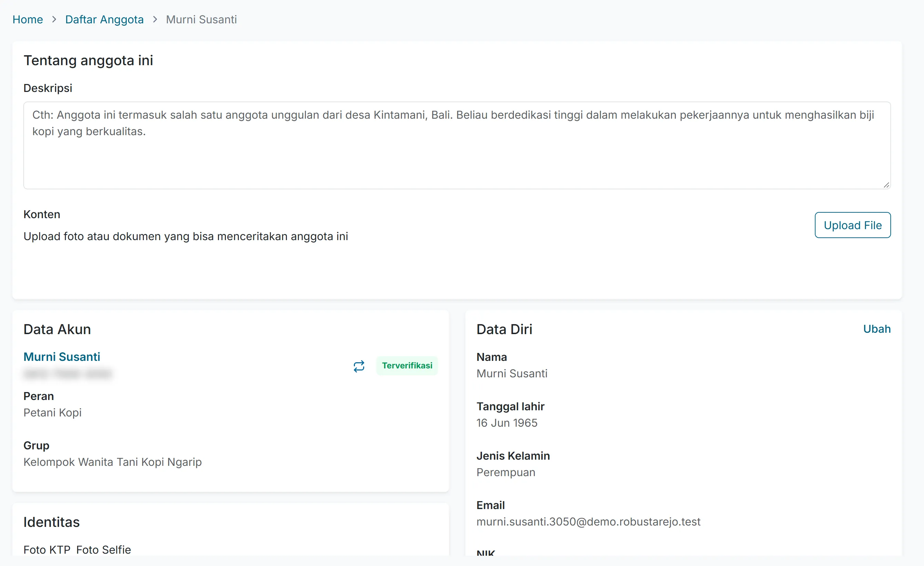Viewport: 924px width, 566px height.
Task: Click the Murni Susanti value under Nama
Action: (512, 373)
